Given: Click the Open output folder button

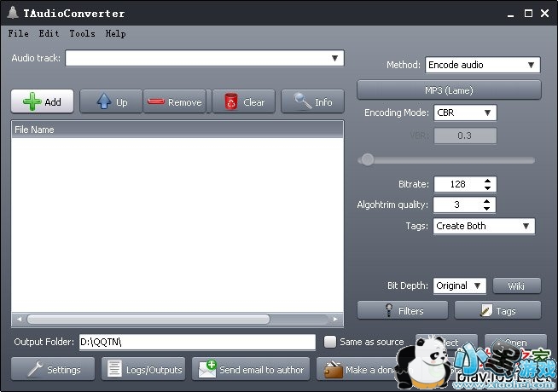Looking at the screenshot, I should [515, 342].
